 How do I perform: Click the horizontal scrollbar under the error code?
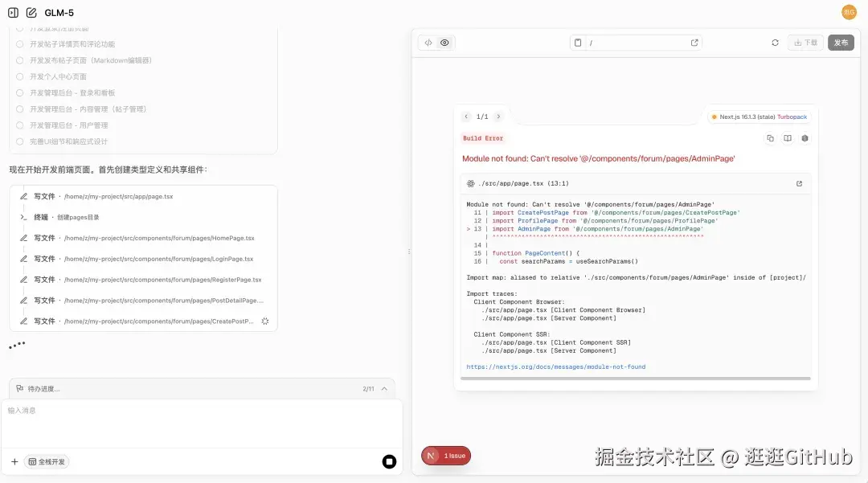636,379
